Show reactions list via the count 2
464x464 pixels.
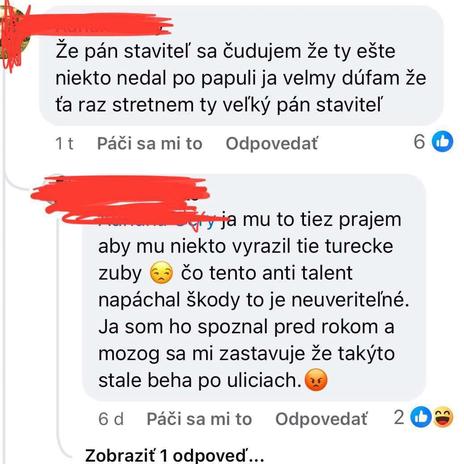[x=399, y=417]
